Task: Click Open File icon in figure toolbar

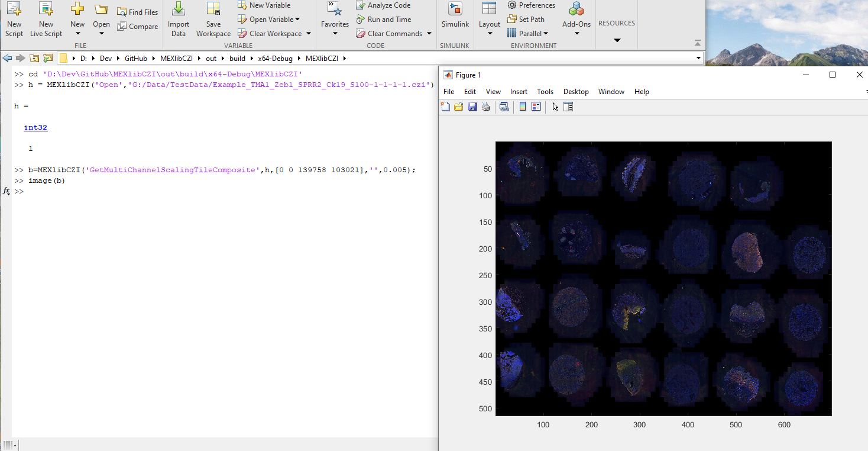Action: coord(459,107)
